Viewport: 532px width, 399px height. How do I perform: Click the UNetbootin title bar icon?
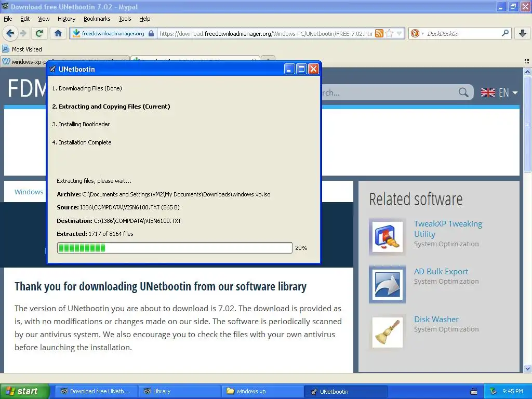point(52,69)
